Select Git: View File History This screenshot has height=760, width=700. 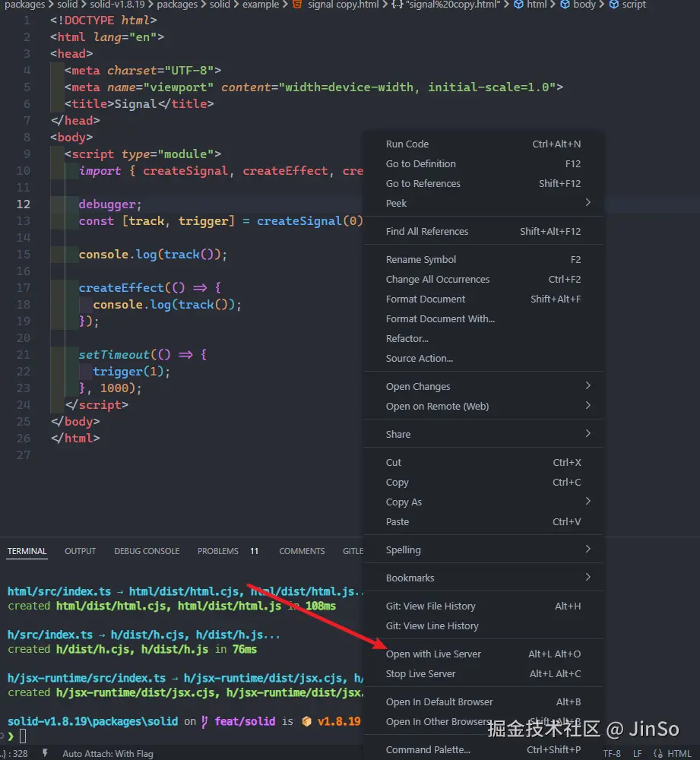click(483, 606)
